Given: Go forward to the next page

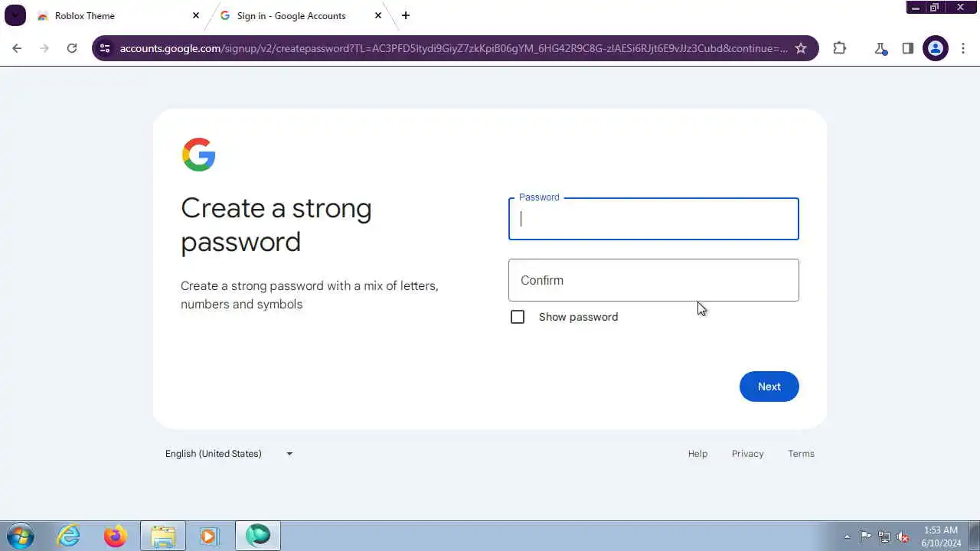Looking at the screenshot, I should [x=44, y=48].
